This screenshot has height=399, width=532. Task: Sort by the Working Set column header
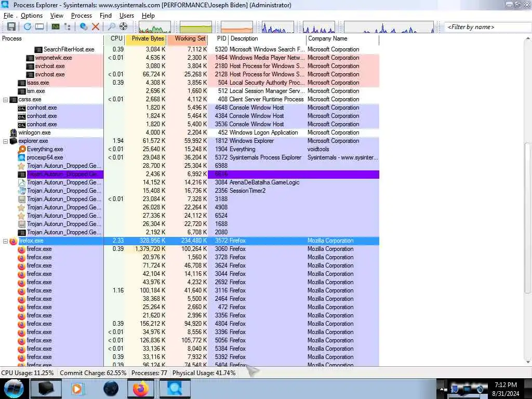click(x=187, y=38)
